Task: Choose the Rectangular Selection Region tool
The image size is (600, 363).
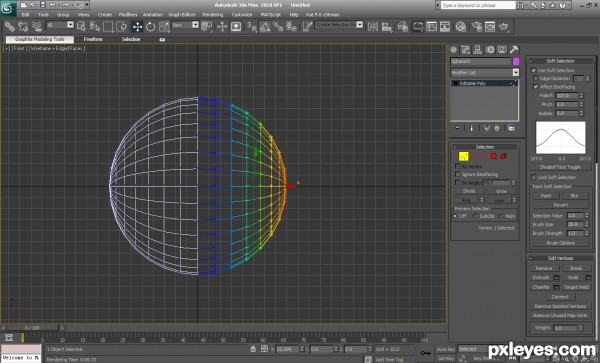Action: tap(108, 26)
